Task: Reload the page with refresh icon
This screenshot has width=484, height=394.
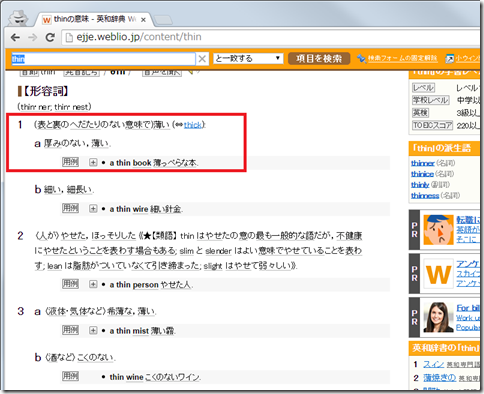Action: (50, 37)
